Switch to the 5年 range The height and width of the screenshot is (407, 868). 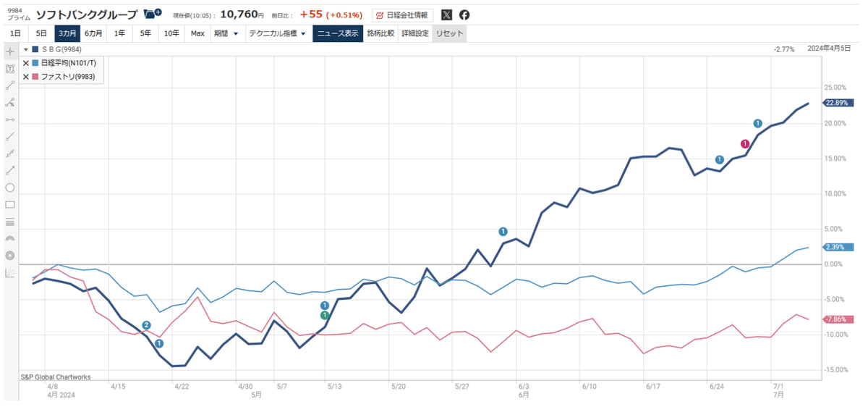click(x=145, y=33)
